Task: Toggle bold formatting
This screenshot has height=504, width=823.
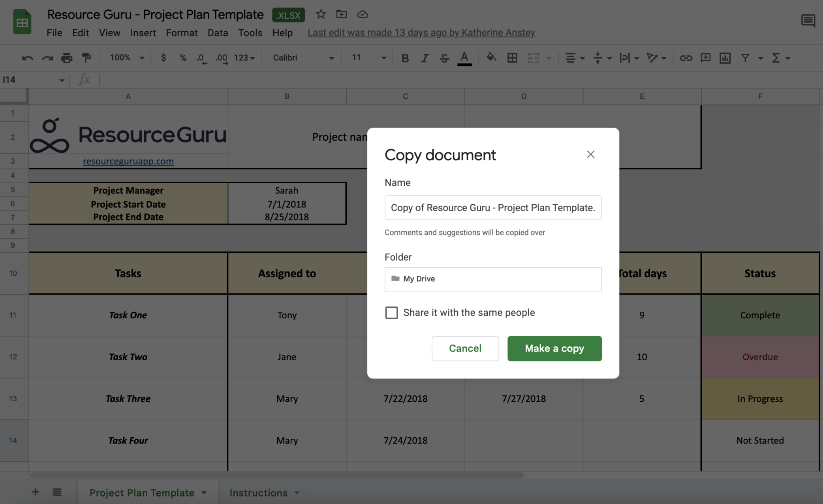Action: (405, 58)
